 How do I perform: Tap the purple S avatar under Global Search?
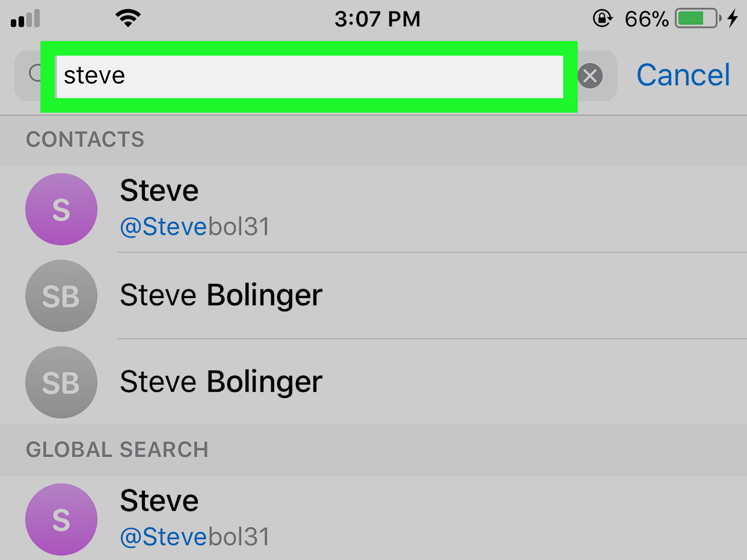click(61, 519)
